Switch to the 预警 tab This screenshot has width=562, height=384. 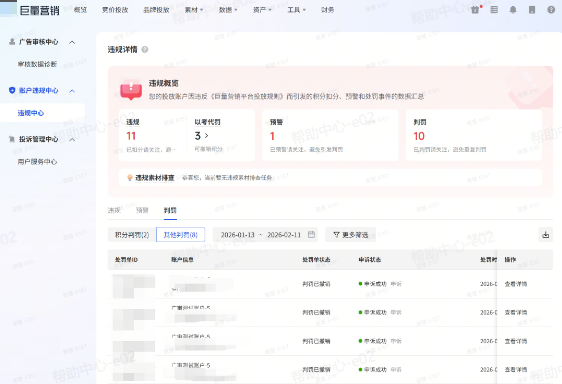[142, 210]
